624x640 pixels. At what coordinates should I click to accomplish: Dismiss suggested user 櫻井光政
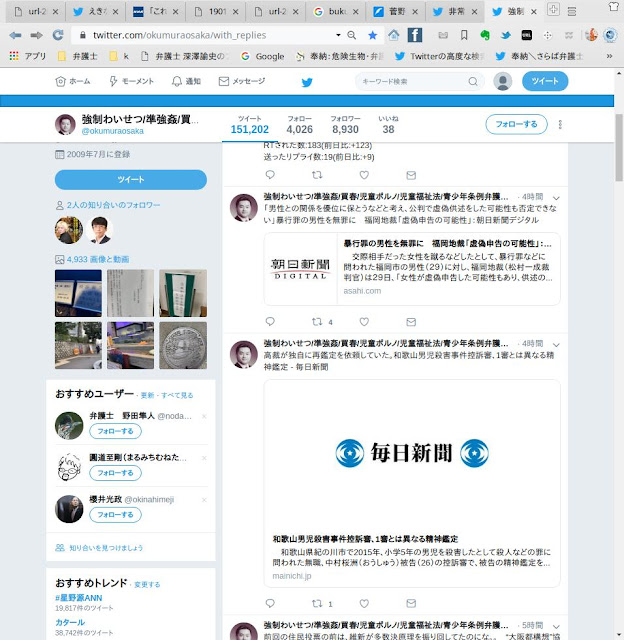[204, 500]
